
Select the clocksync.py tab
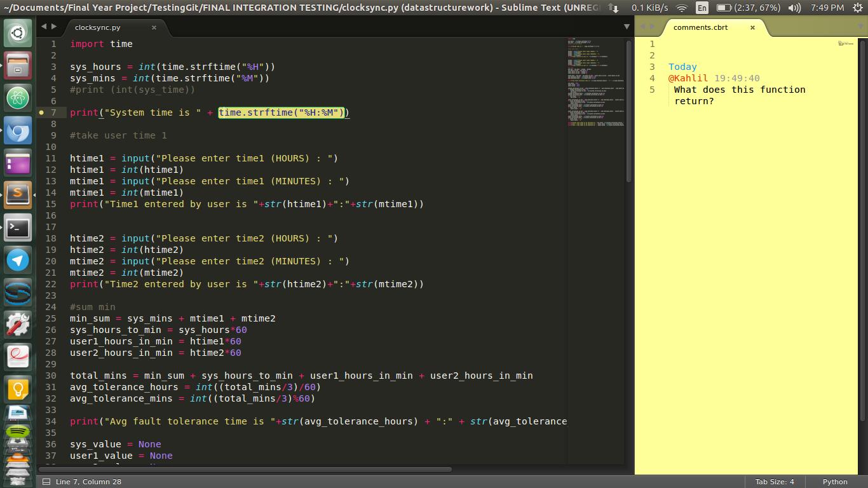point(97,27)
